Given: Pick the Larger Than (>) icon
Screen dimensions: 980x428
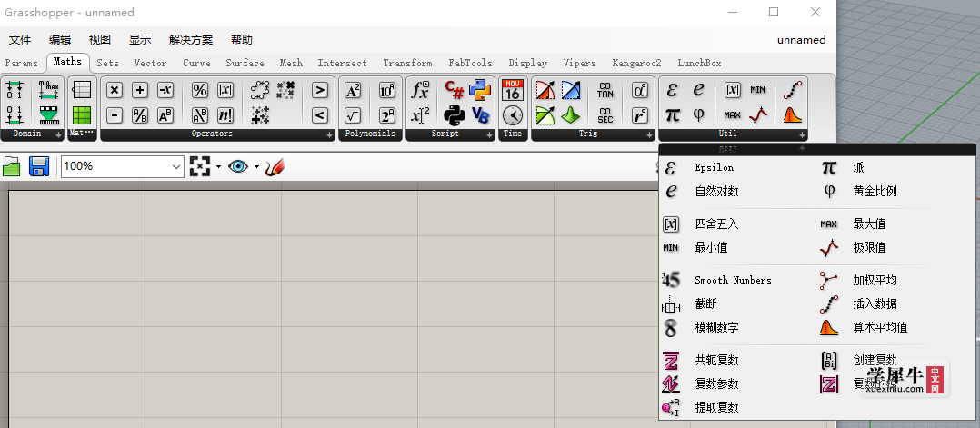Looking at the screenshot, I should tap(319, 90).
